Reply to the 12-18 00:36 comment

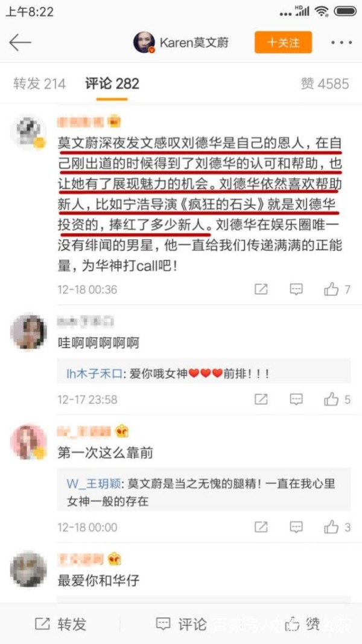(x=296, y=289)
